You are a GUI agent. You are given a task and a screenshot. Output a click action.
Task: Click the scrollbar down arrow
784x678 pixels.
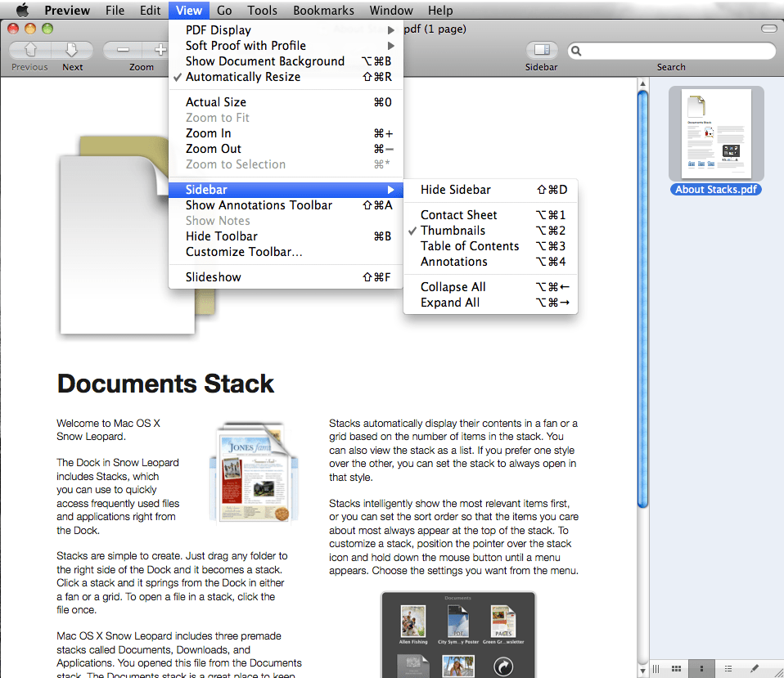[x=643, y=671]
